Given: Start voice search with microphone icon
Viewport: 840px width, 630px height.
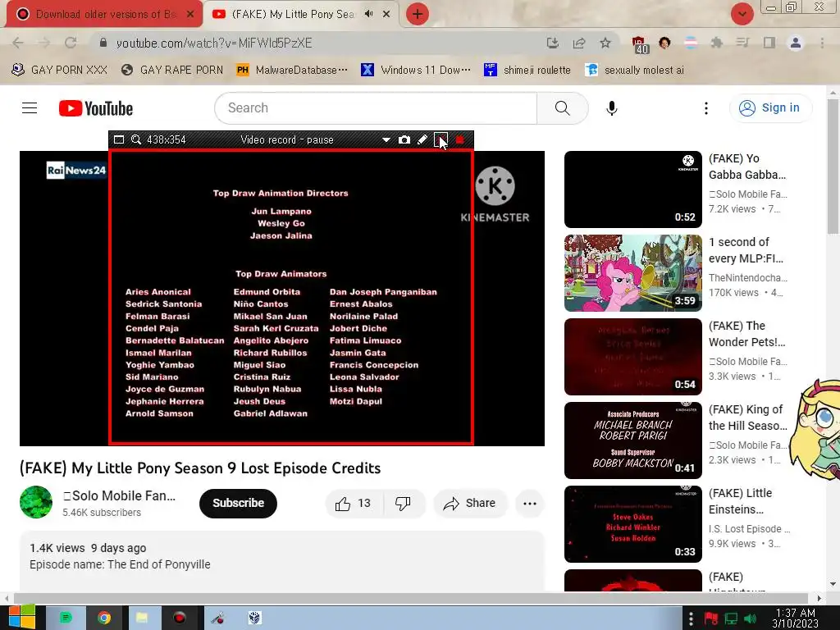Looking at the screenshot, I should tap(611, 108).
